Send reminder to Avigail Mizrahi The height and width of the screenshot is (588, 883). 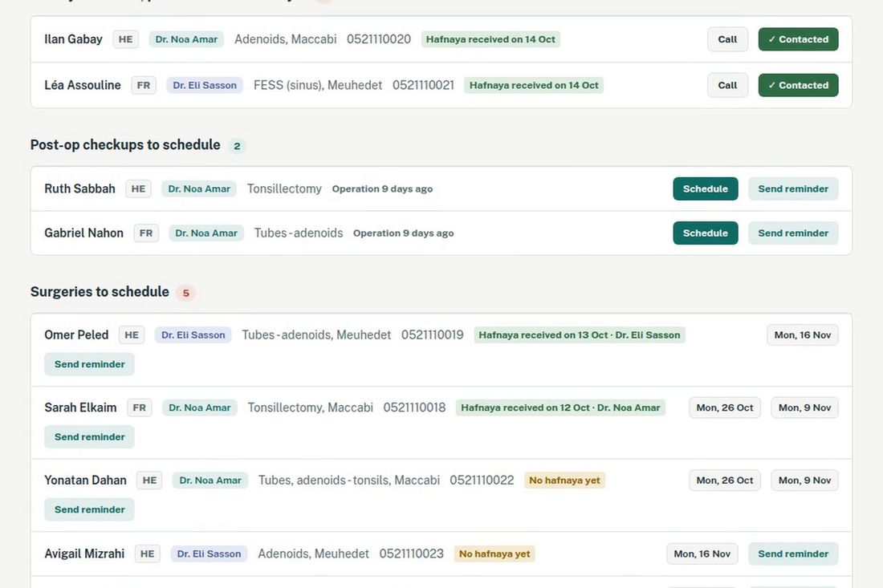[x=793, y=554]
